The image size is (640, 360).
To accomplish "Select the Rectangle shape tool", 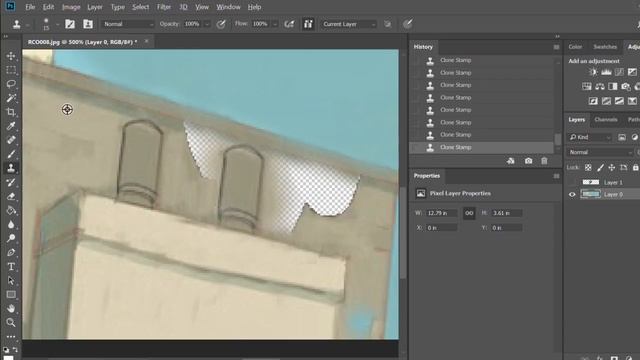I will tap(11, 295).
